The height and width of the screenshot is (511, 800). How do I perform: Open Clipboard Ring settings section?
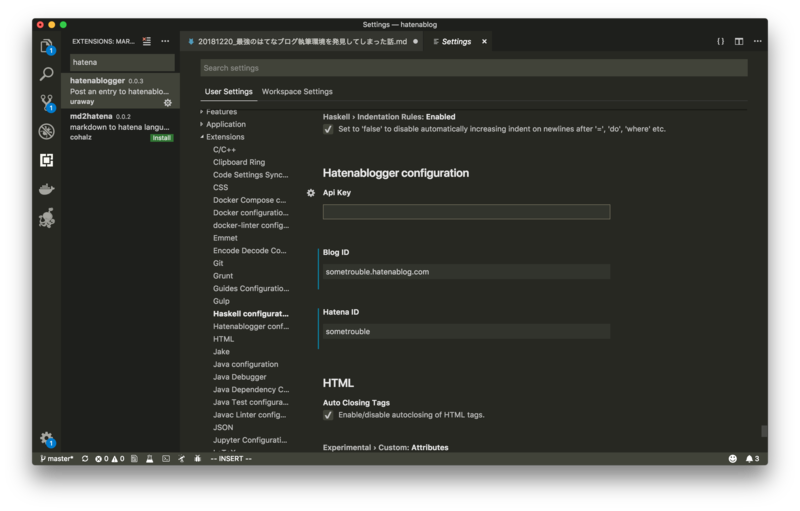pyautogui.click(x=239, y=162)
